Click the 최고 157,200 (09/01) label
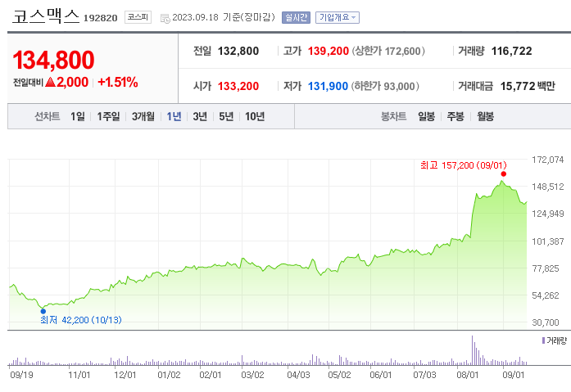The height and width of the screenshot is (392, 571). 463,165
